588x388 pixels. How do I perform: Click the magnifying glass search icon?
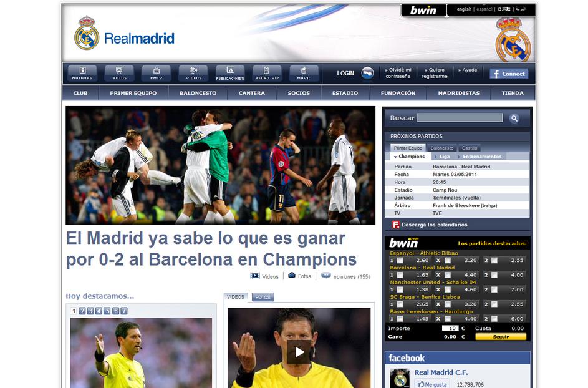(514, 117)
